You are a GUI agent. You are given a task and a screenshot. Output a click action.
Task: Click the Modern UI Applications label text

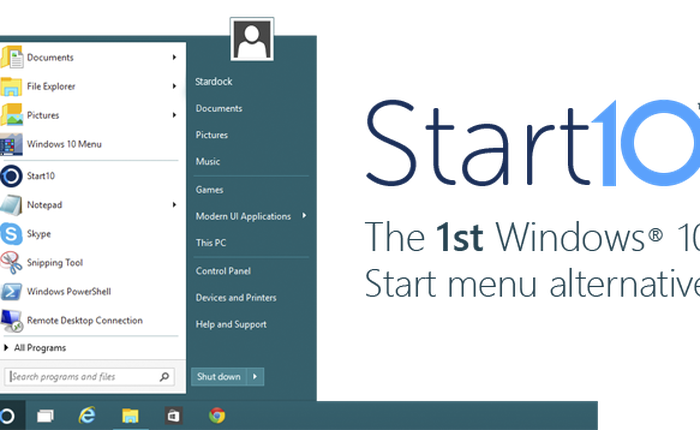pyautogui.click(x=243, y=216)
